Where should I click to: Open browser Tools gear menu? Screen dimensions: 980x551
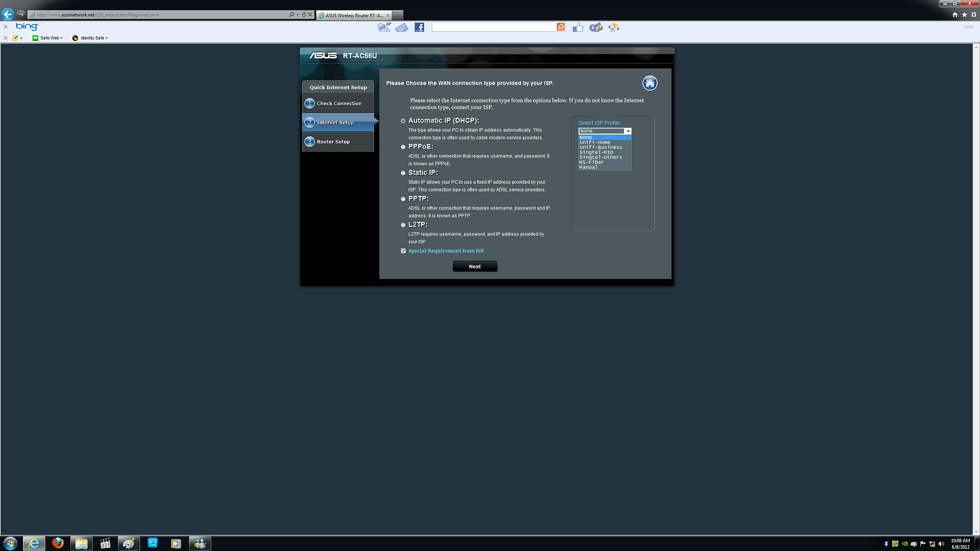click(974, 15)
